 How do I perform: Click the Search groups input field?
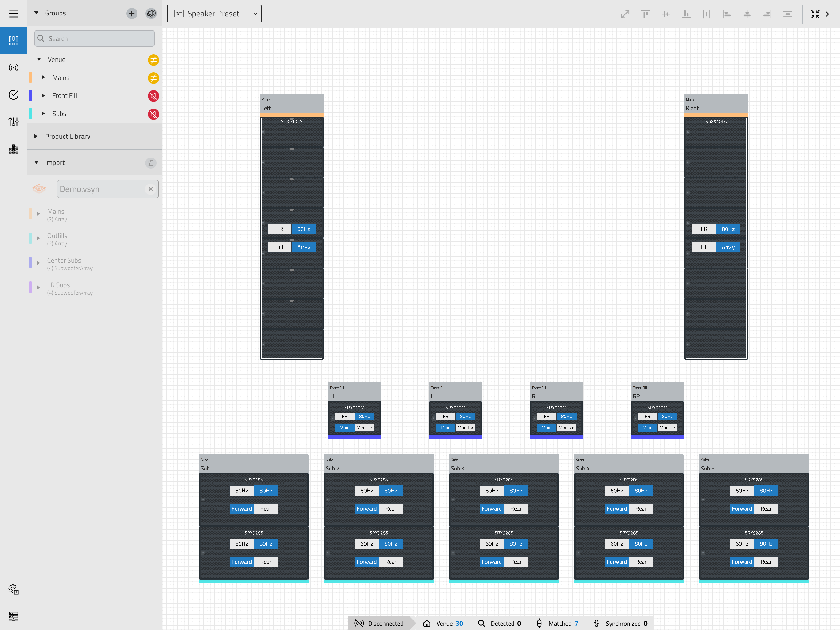point(95,38)
